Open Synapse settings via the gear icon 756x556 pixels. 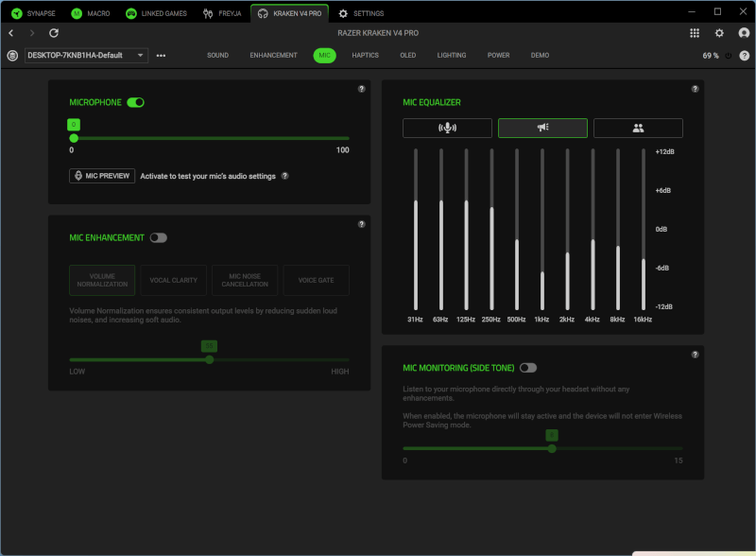(x=719, y=32)
